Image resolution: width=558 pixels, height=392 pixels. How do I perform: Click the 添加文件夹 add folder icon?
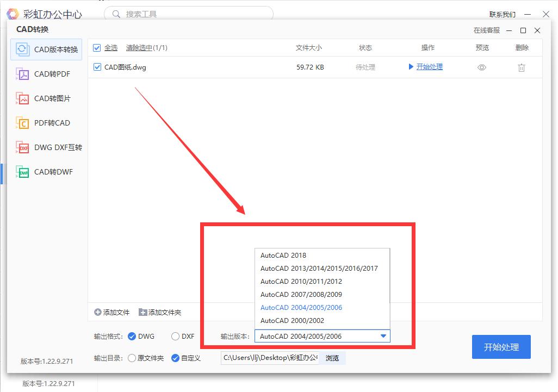(x=140, y=312)
